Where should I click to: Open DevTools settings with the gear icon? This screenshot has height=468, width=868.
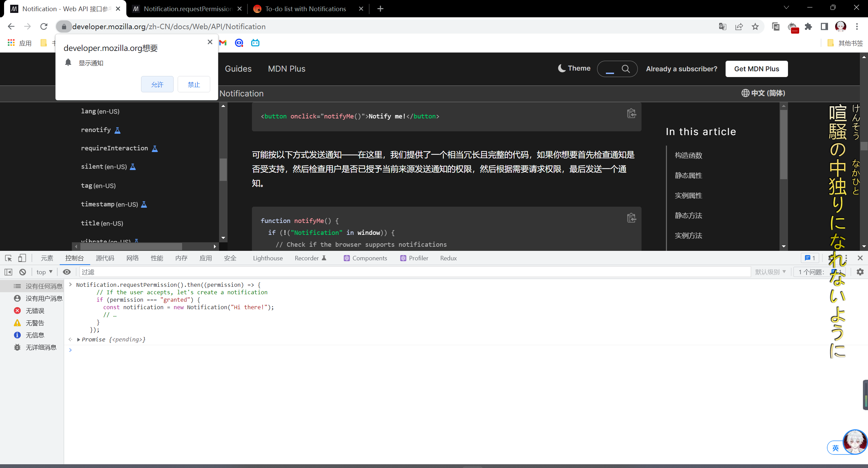[861, 272]
